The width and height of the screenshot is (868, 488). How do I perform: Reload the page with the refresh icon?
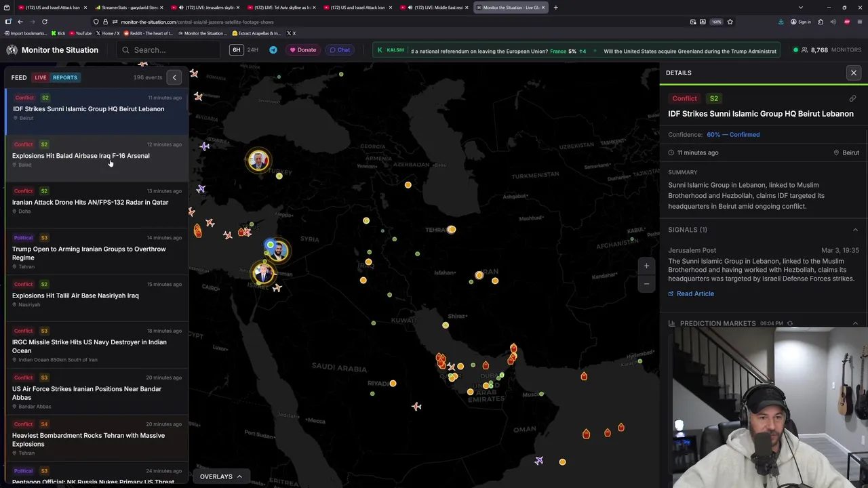(45, 22)
